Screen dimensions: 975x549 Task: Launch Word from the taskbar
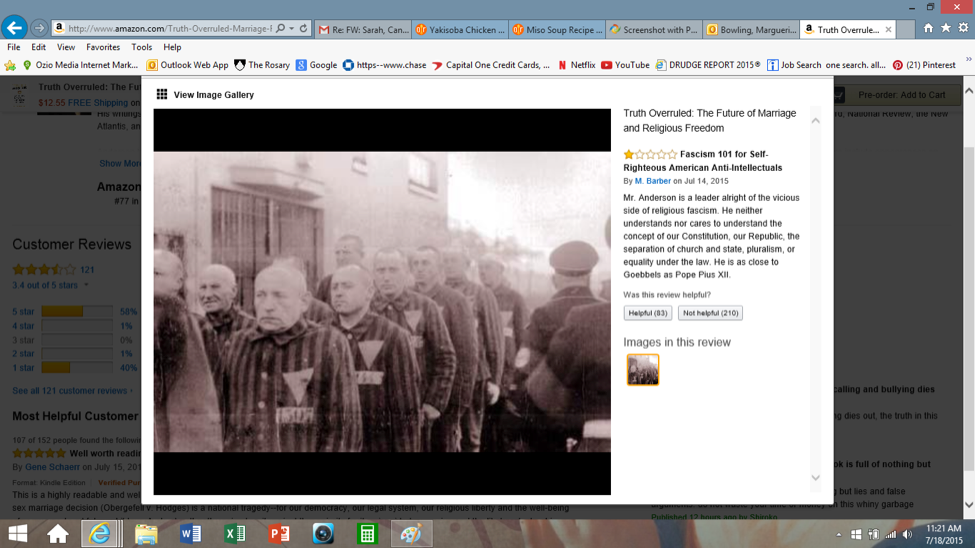[x=190, y=534]
